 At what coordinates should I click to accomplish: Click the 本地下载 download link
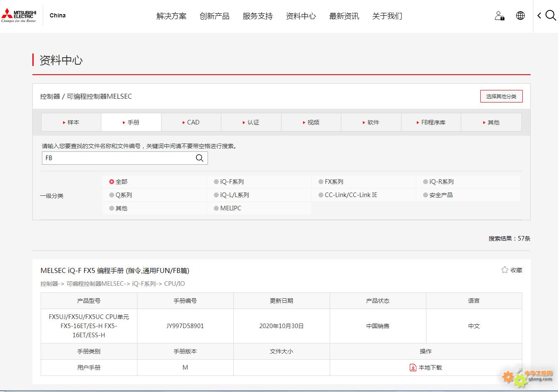point(430,368)
